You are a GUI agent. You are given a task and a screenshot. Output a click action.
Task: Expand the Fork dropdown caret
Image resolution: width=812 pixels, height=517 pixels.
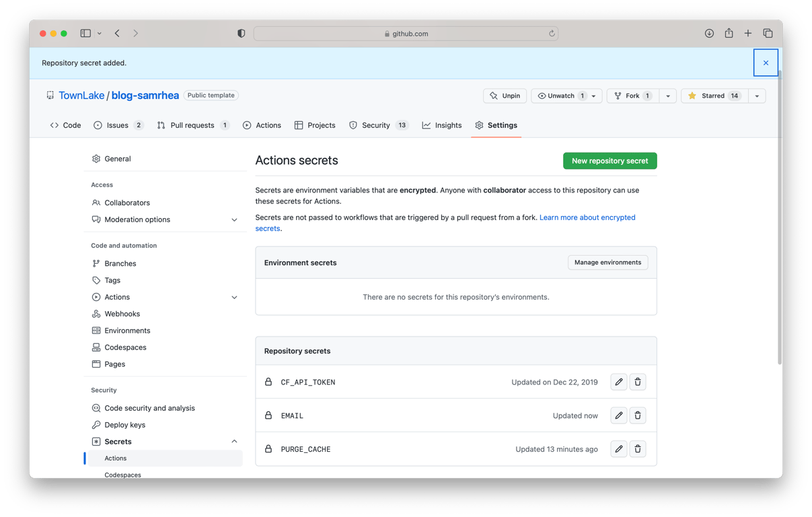pos(667,96)
